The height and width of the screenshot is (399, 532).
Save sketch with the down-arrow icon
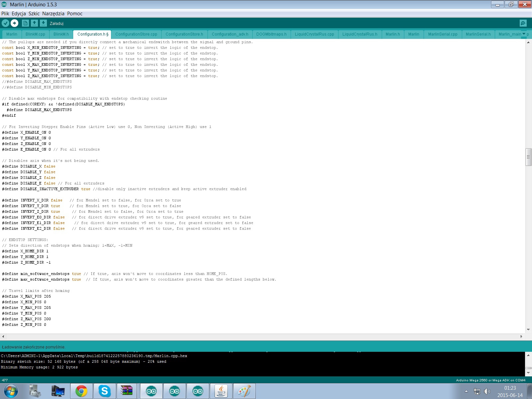pyautogui.click(x=43, y=23)
